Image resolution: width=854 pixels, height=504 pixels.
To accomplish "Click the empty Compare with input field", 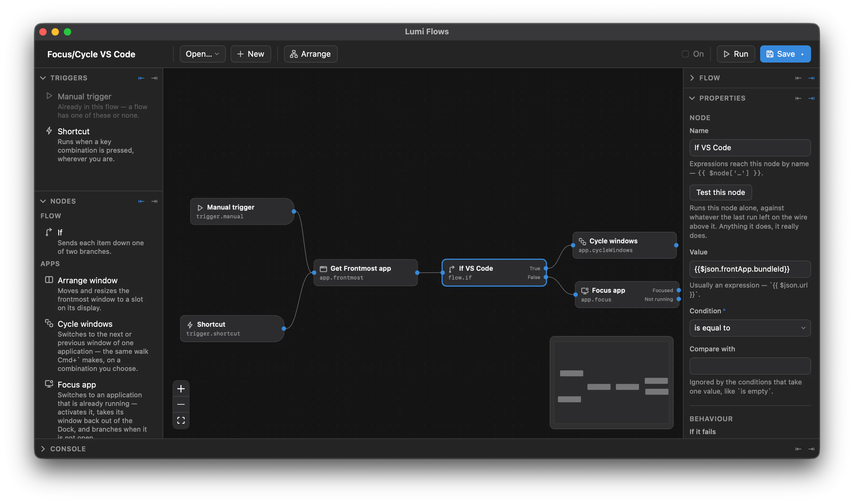I will pos(750,366).
